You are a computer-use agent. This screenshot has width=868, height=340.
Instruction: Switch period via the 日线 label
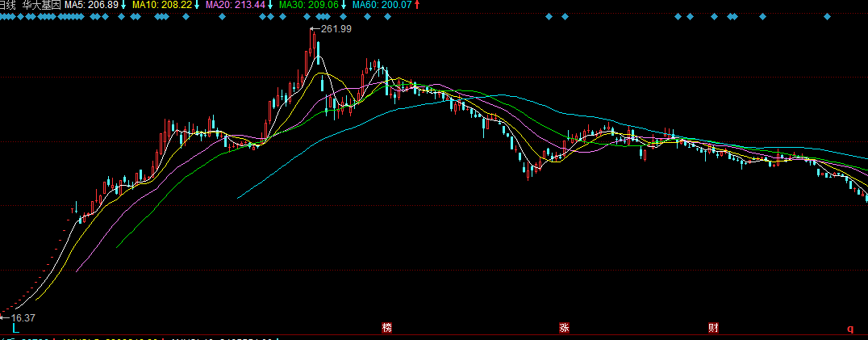click(7, 5)
